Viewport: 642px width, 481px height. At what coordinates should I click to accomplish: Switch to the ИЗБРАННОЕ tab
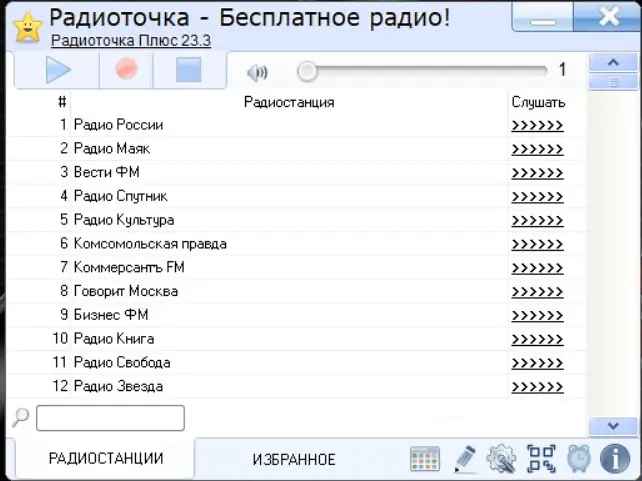[294, 459]
